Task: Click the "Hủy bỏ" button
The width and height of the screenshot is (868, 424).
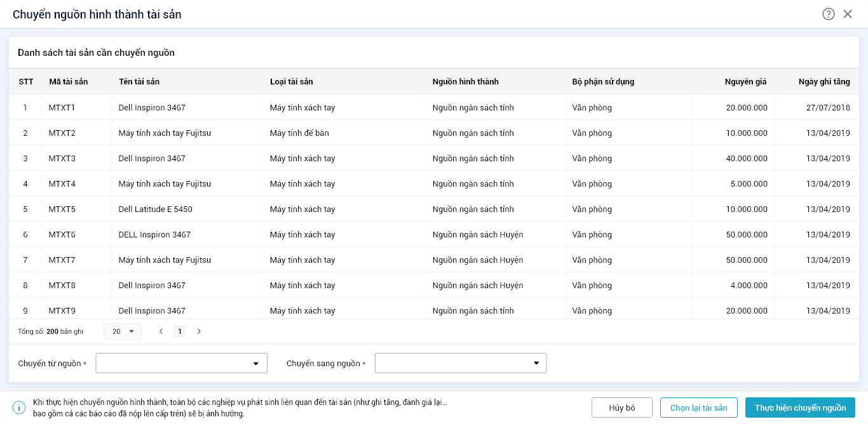Action: [622, 407]
